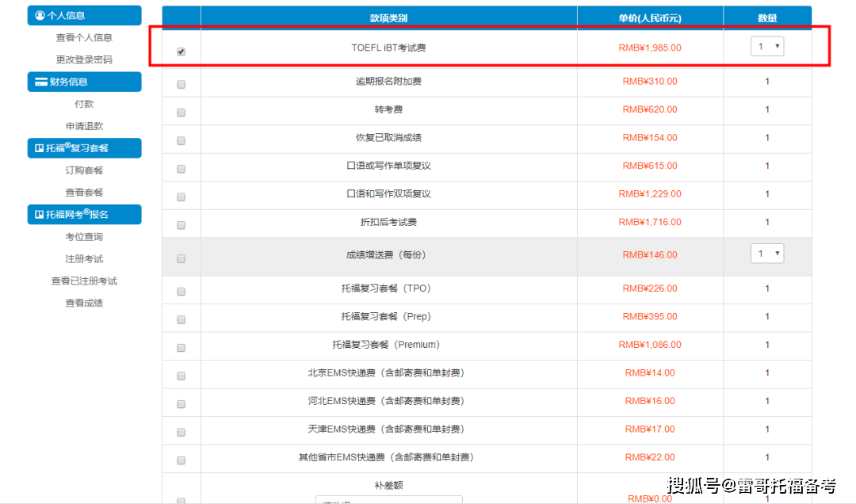The image size is (856, 504).
Task: Select the 成绩增送费（每份） checkbox
Action: (181, 259)
